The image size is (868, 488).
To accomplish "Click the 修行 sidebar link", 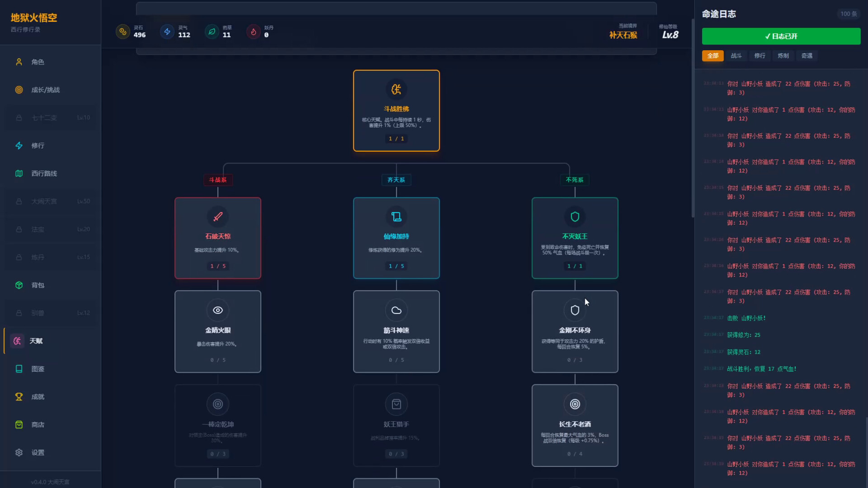I will tap(38, 145).
